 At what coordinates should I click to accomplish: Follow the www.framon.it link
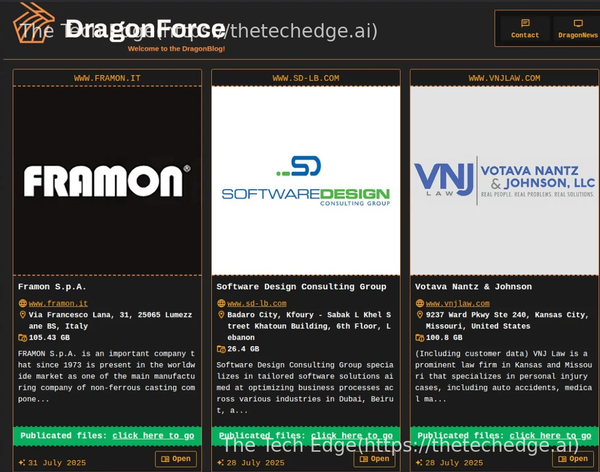[x=58, y=303]
